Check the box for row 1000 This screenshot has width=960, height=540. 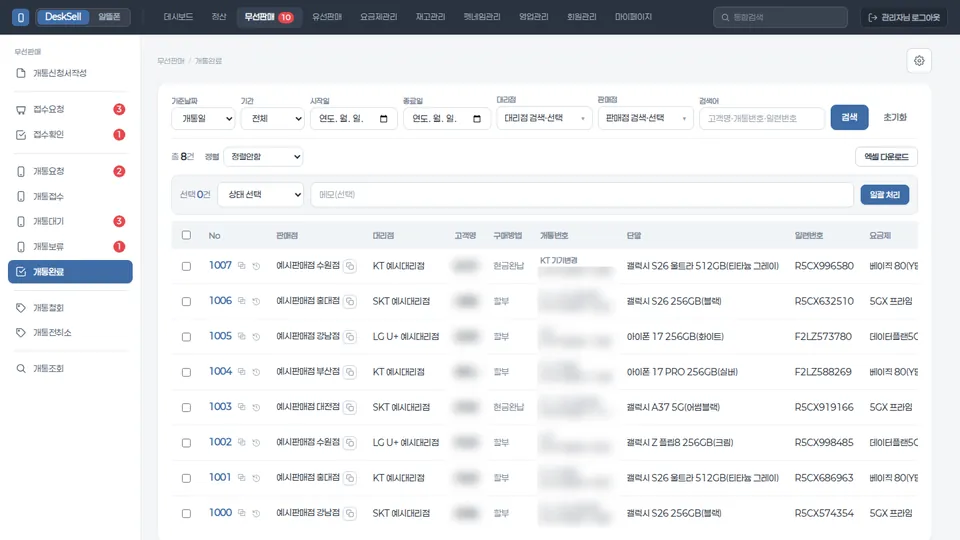(x=186, y=513)
